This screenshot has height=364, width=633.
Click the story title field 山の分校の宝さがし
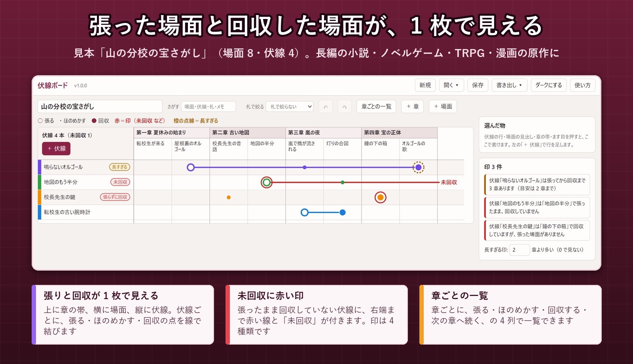click(x=100, y=106)
